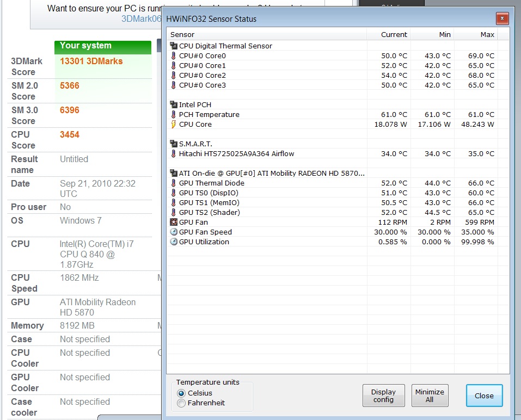Click the Sensor column header

pos(267,34)
